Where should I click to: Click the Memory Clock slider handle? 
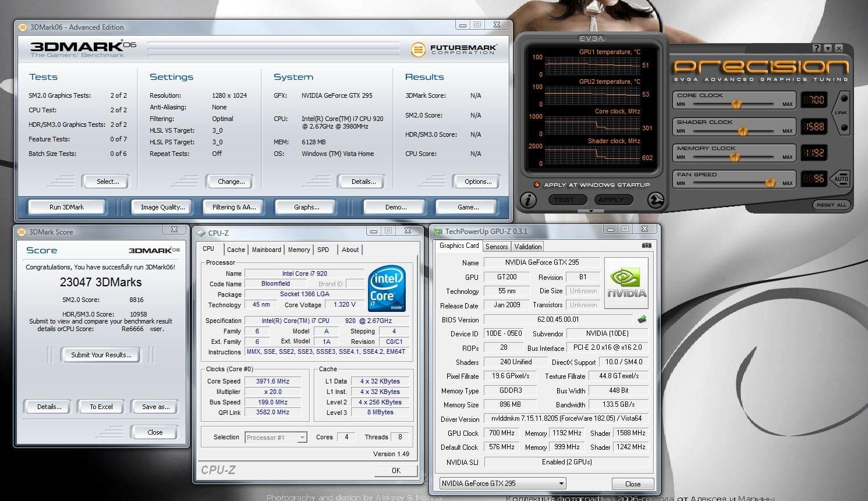tap(735, 157)
